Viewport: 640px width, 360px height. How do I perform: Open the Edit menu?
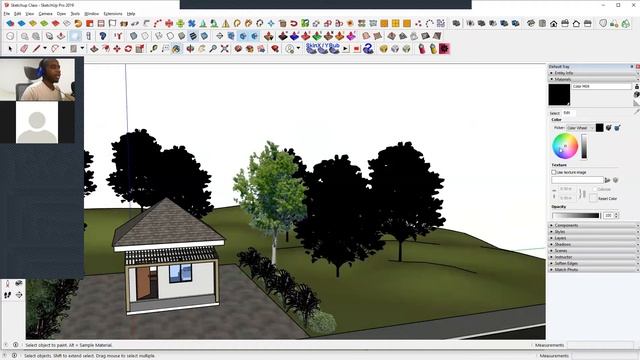click(x=18, y=14)
